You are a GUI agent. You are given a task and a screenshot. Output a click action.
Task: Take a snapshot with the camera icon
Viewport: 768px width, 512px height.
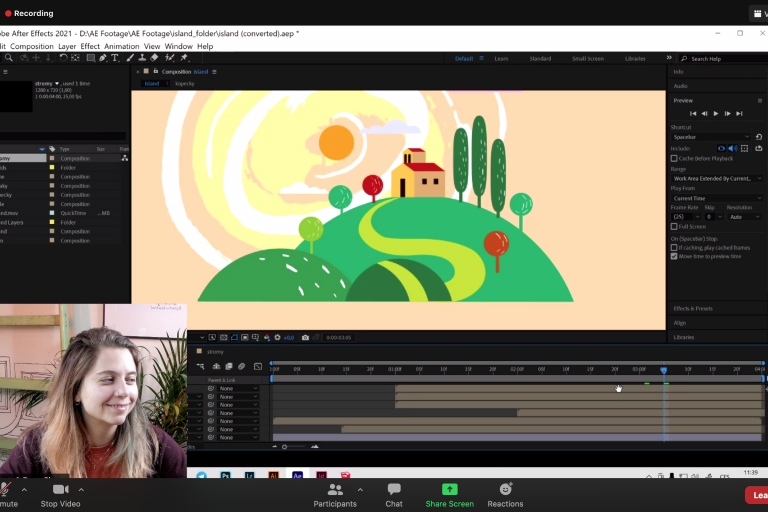point(305,337)
